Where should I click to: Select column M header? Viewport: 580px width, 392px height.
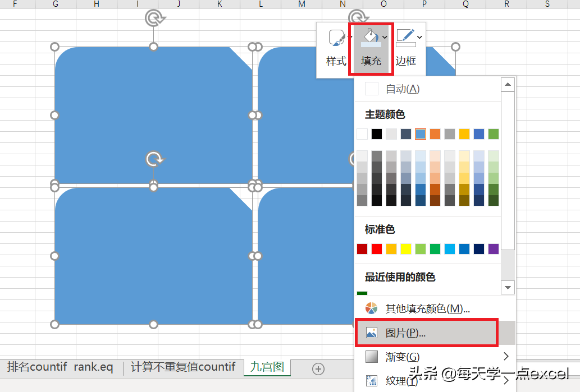coord(302,4)
